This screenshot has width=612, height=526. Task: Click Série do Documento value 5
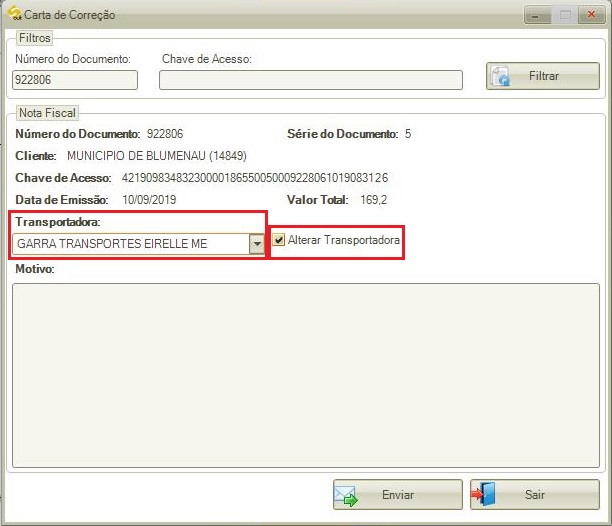408,134
